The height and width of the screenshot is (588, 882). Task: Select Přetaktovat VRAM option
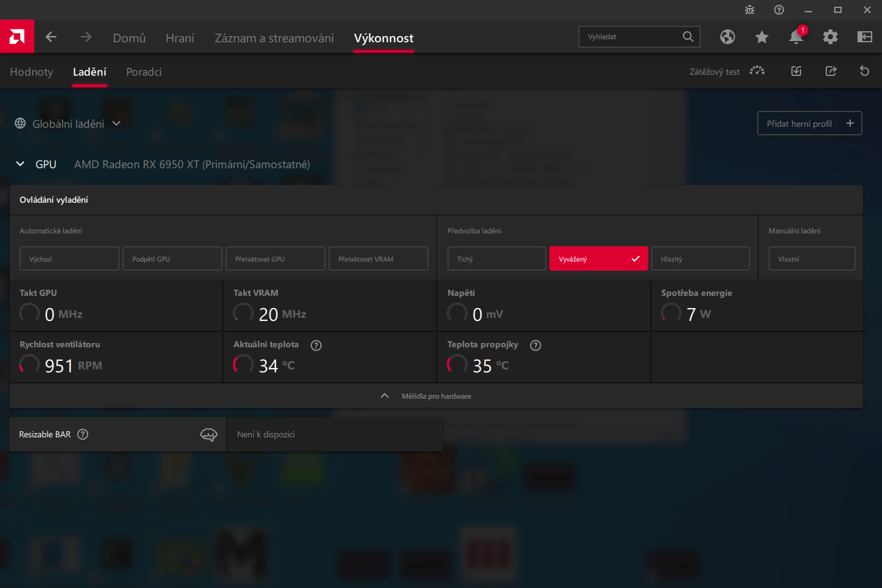(378, 258)
